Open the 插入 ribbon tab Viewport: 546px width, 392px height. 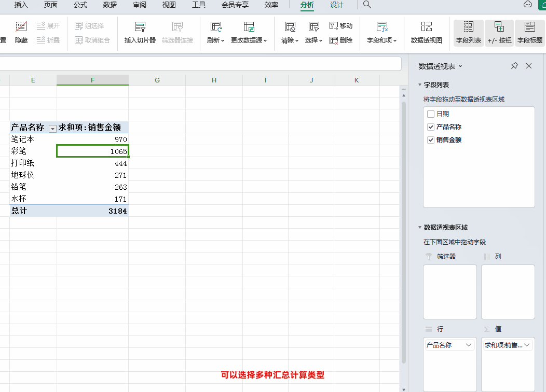coord(21,5)
